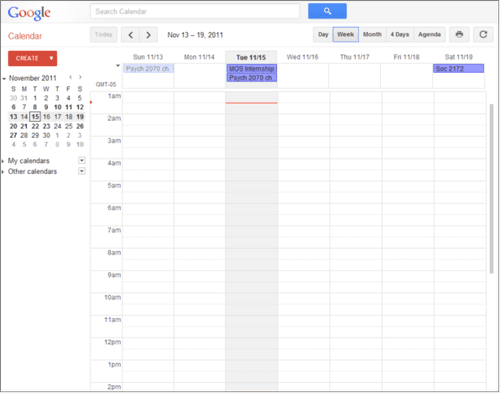The height and width of the screenshot is (393, 500).
Task: Click the blue search magnifier button
Action: (x=327, y=11)
